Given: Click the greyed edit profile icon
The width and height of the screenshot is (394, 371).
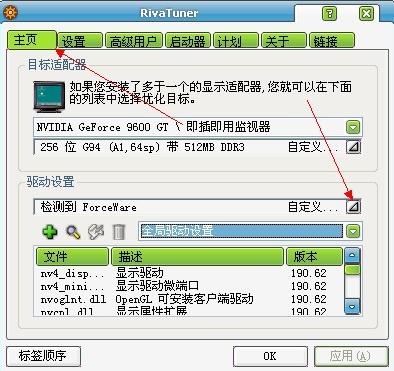Looking at the screenshot, I should click(x=96, y=232).
